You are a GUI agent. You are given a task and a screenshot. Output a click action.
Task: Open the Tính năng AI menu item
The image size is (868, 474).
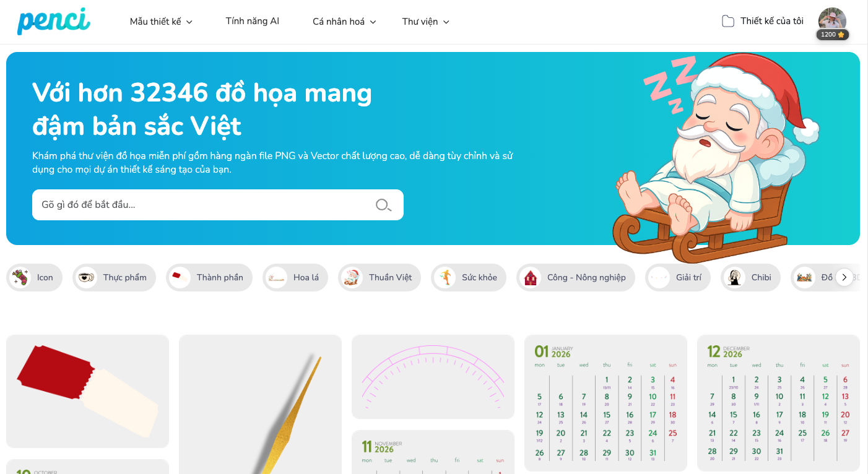(253, 21)
